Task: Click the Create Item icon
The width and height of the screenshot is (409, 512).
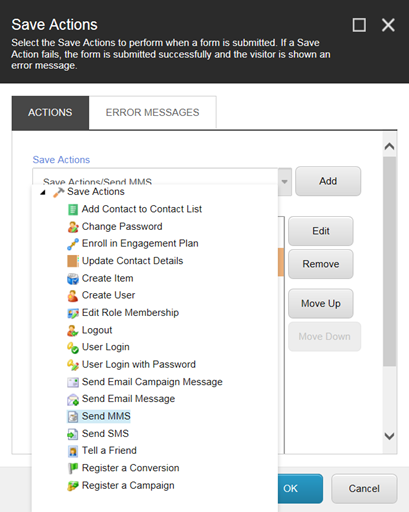Action: [x=73, y=279]
